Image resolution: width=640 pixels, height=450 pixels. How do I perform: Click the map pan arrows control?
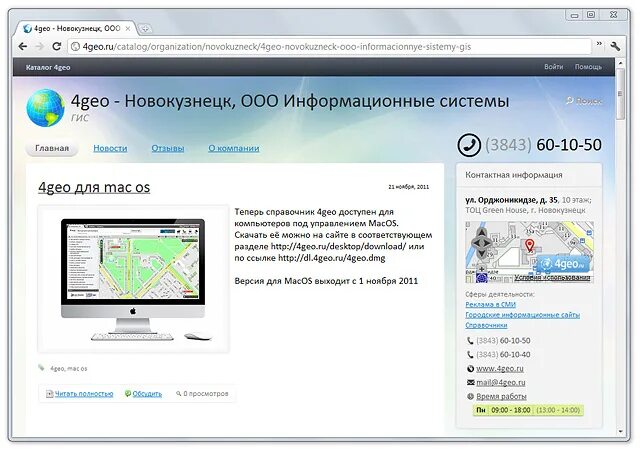pos(481,243)
